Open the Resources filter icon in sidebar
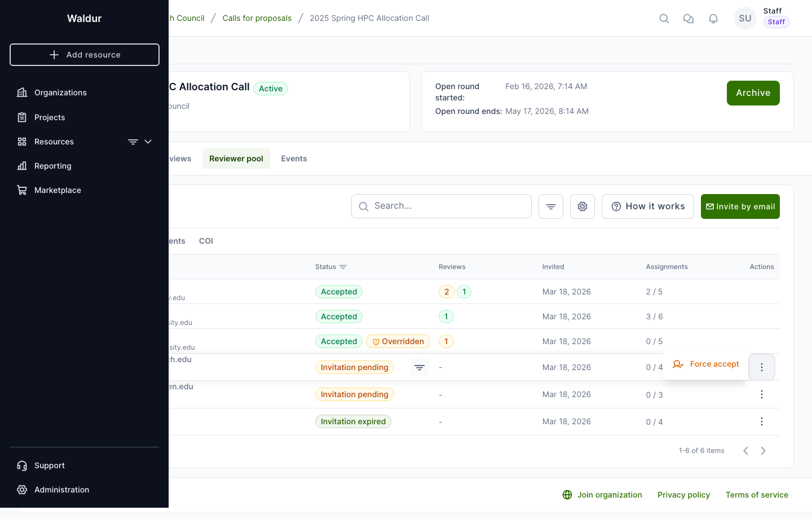Viewport: 812px width, 519px height. [x=133, y=142]
